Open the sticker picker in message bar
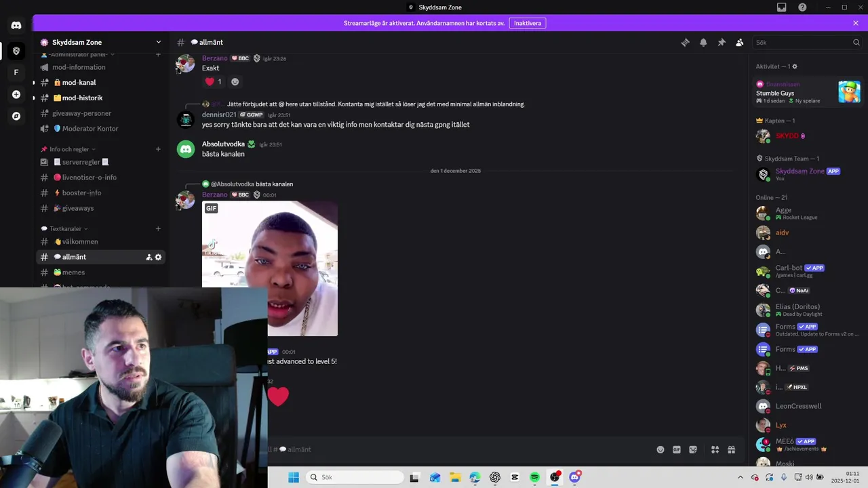 click(x=693, y=449)
